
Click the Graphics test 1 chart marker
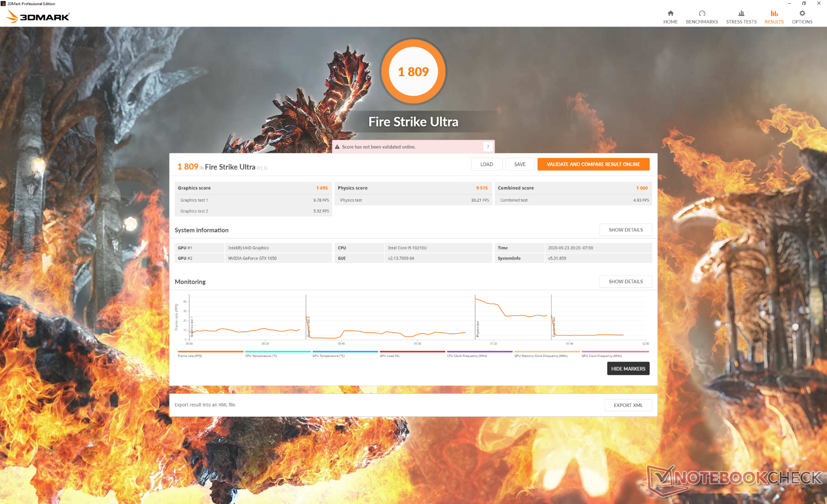coord(192,327)
